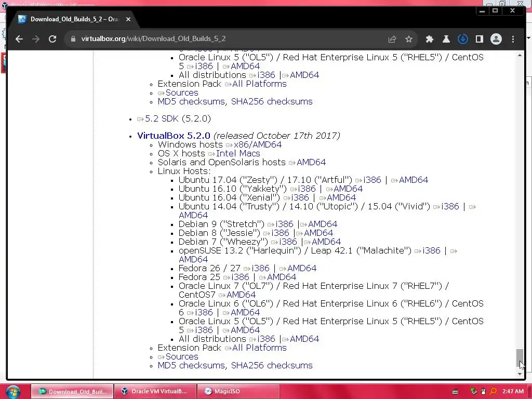The image size is (532, 399).
Task: Download Debian 9 Stretch AMD64 package
Action: [323, 224]
